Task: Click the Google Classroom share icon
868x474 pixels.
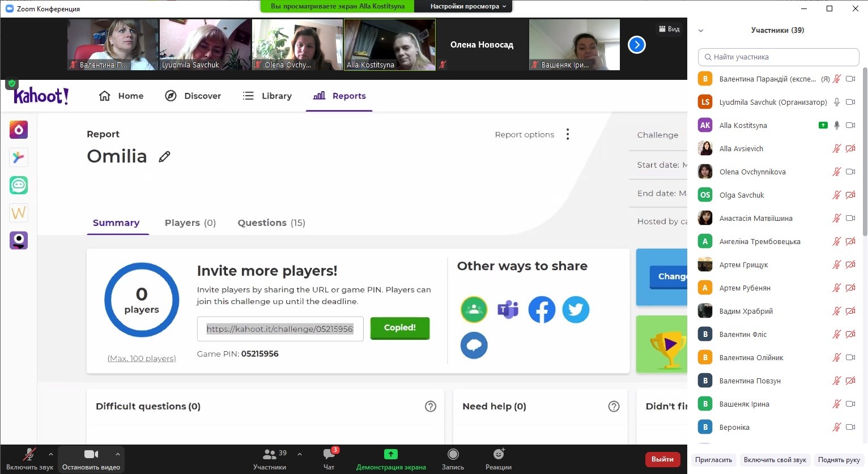Action: [474, 310]
